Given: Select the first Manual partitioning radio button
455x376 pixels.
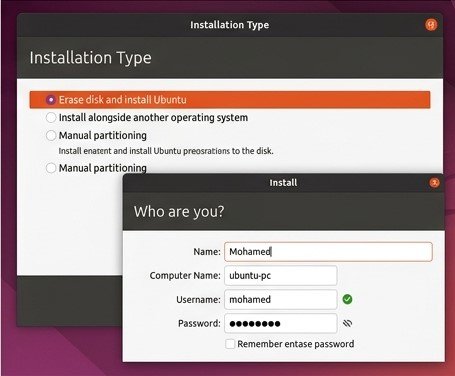Looking at the screenshot, I should pos(51,135).
